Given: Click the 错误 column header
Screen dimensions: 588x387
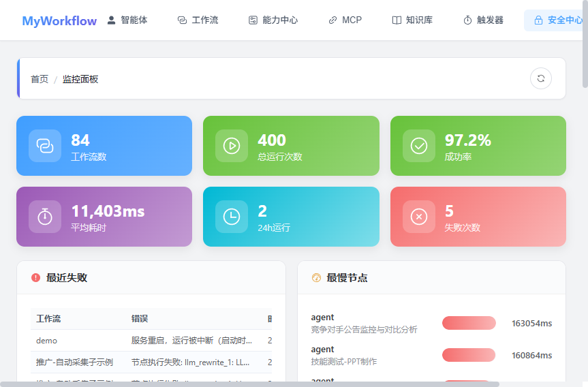Looking at the screenshot, I should click(x=140, y=319).
